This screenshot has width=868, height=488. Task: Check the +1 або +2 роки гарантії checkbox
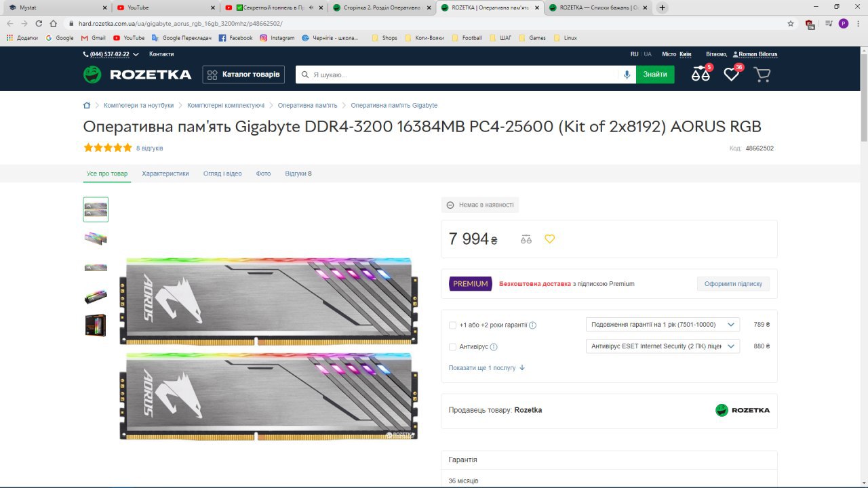[452, 325]
